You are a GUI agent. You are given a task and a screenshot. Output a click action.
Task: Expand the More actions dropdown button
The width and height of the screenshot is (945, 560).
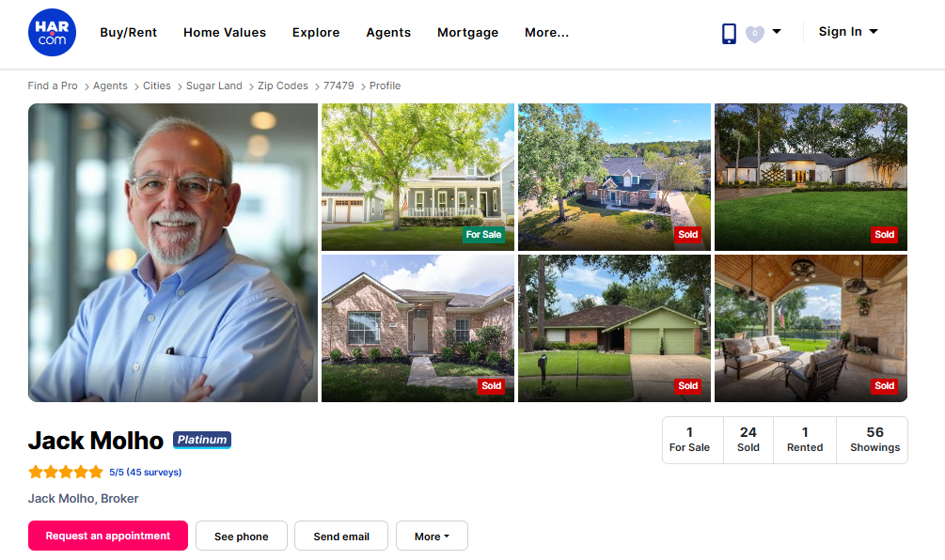click(432, 536)
